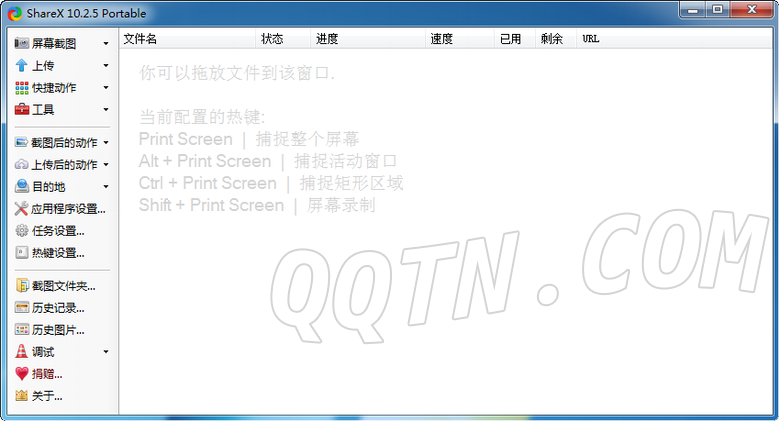This screenshot has height=422, width=780.
Task: Open the 目的地 menu label
Action: tap(48, 187)
